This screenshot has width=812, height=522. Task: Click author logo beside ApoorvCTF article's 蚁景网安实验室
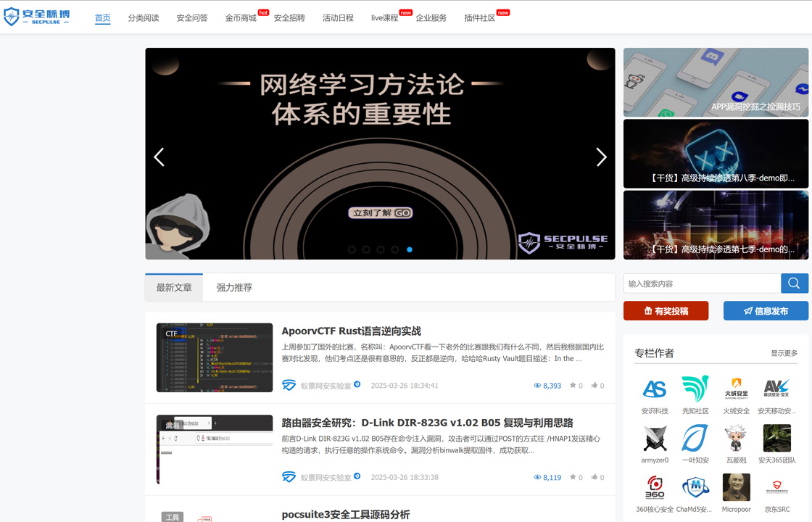(289, 385)
